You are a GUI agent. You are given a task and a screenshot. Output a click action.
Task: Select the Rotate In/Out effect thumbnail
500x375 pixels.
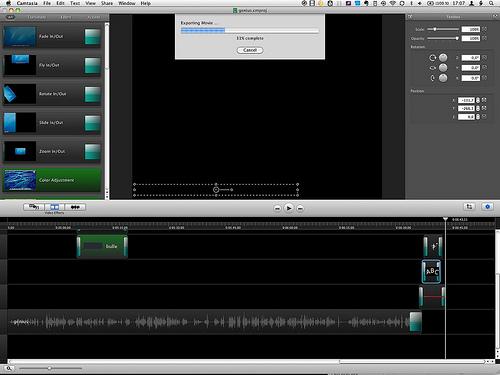[x=19, y=94]
